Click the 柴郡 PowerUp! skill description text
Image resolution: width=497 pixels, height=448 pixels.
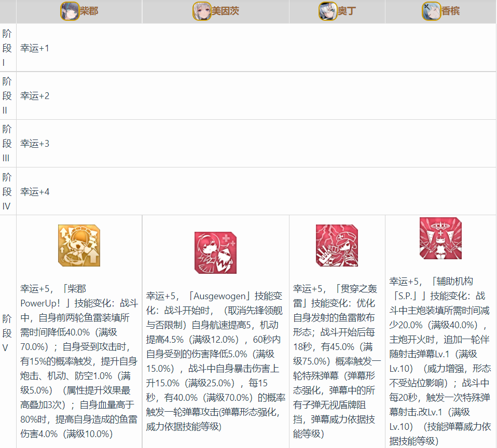pyautogui.click(x=79, y=361)
